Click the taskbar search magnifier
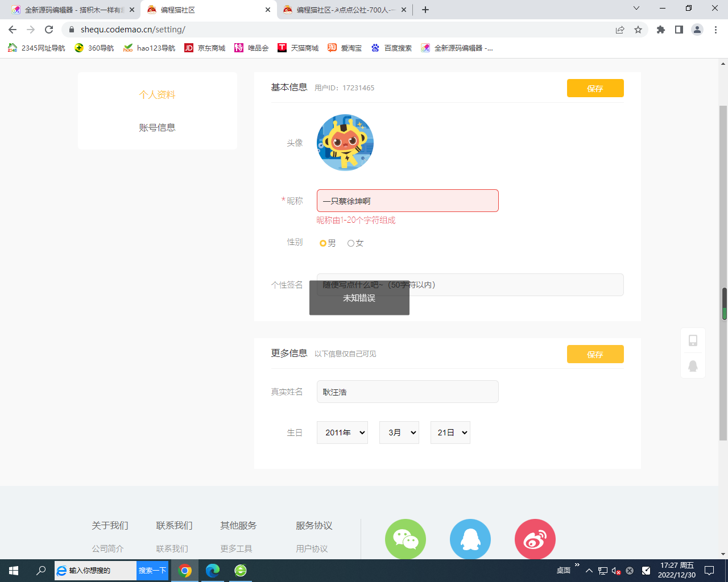 41,571
